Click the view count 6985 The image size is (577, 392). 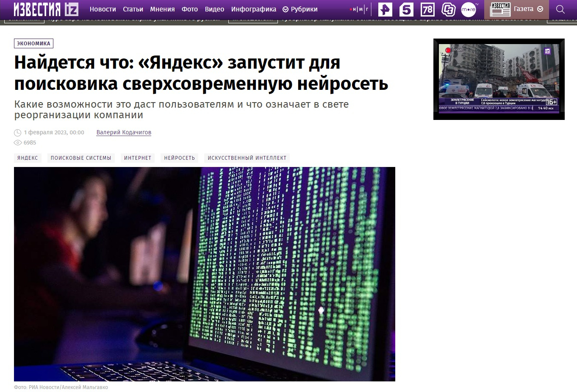click(30, 143)
